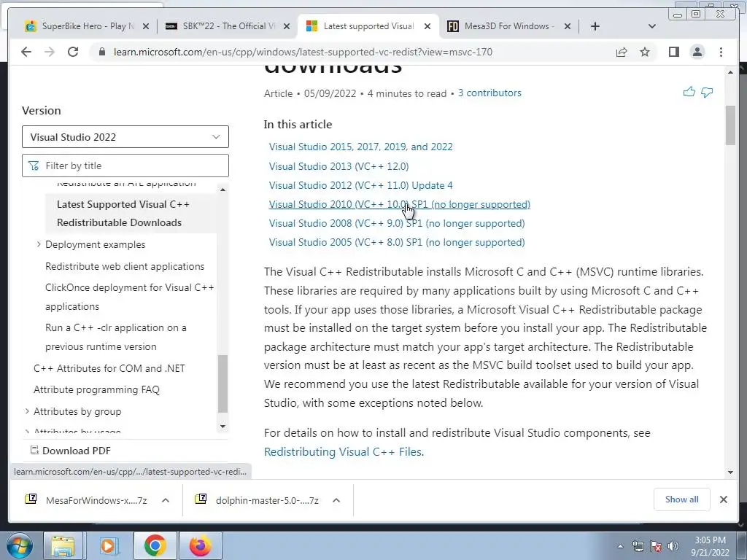Reload the current page

[73, 52]
